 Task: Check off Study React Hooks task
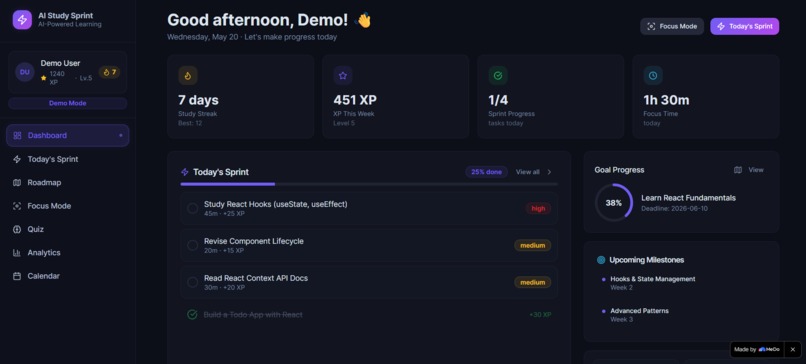coord(192,208)
